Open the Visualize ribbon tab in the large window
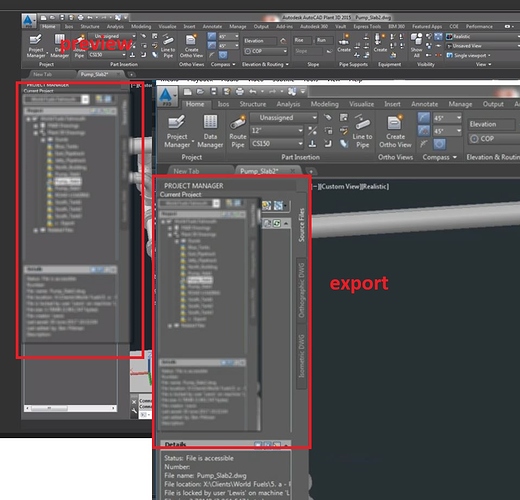This screenshot has height=500, width=520. [x=361, y=104]
